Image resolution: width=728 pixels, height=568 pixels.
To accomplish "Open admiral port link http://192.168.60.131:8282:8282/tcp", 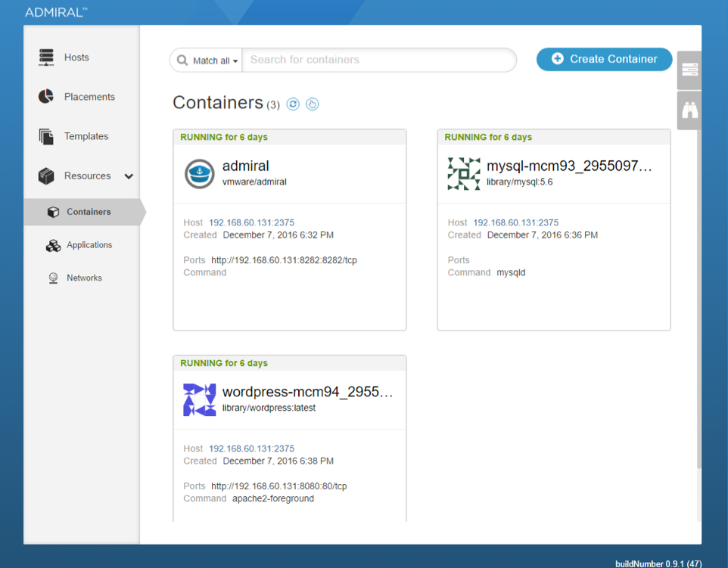I will (x=284, y=260).
